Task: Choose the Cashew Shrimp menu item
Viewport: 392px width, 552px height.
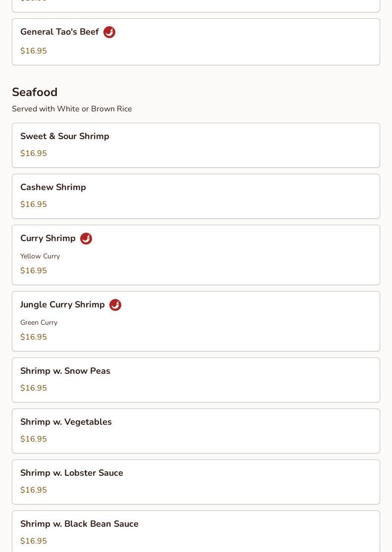Action: [53, 188]
